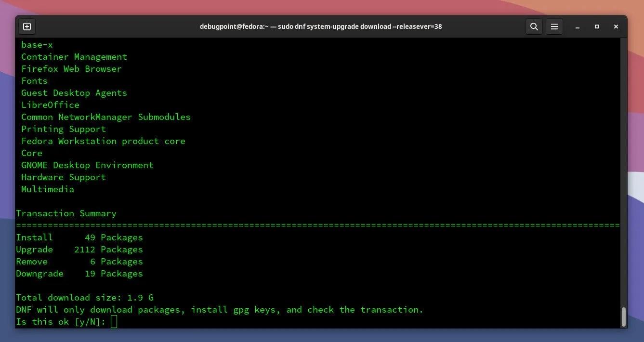Click the terminal window title text

[x=321, y=26]
